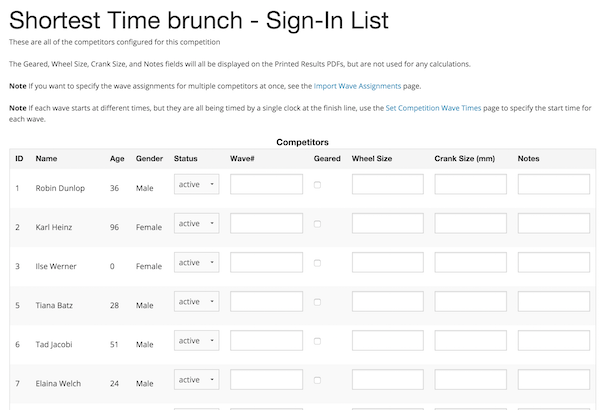Check the Geared box for Ilse Werner
Image resolution: width=600 pixels, height=410 pixels.
pyautogui.click(x=318, y=263)
